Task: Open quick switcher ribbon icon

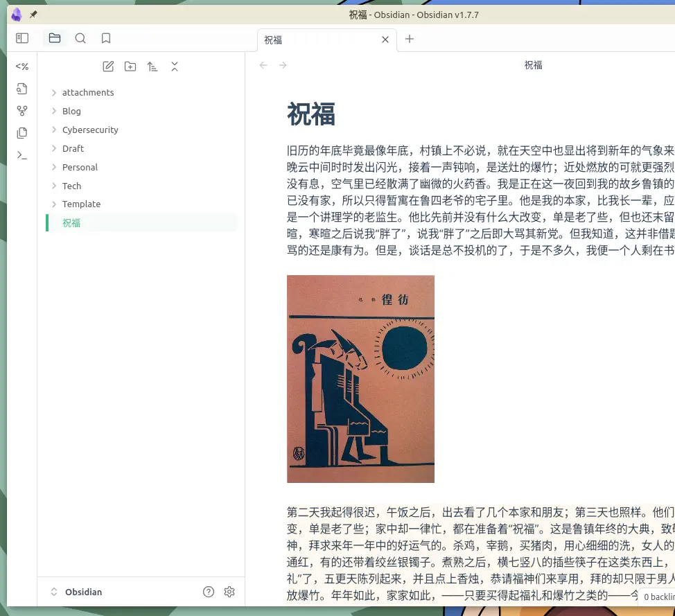Action: pyautogui.click(x=22, y=89)
